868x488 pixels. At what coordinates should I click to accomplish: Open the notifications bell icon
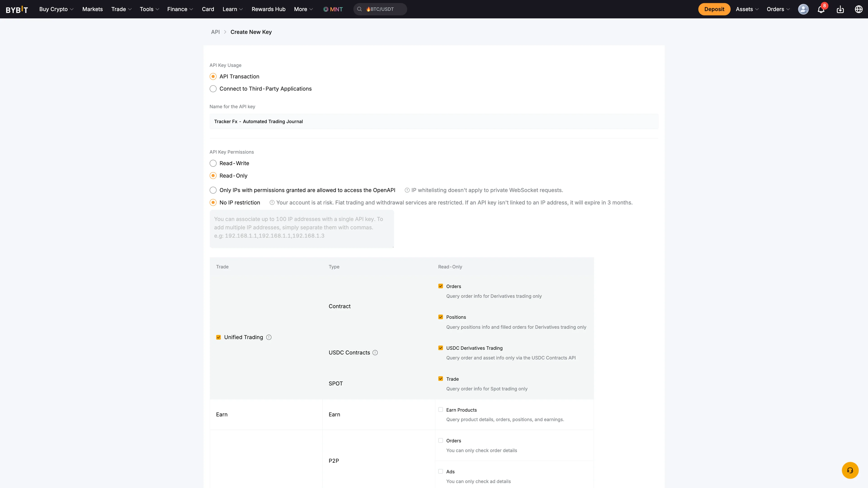pyautogui.click(x=821, y=9)
